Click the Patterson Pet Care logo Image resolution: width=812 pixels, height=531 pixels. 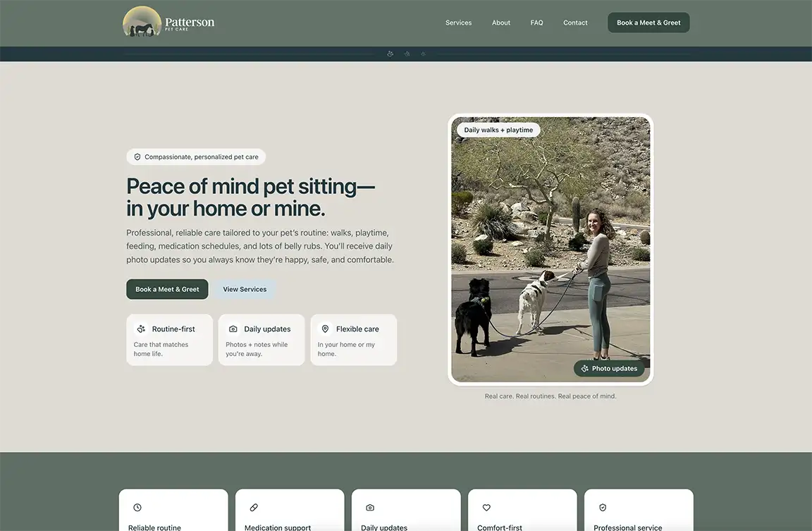[x=168, y=22]
